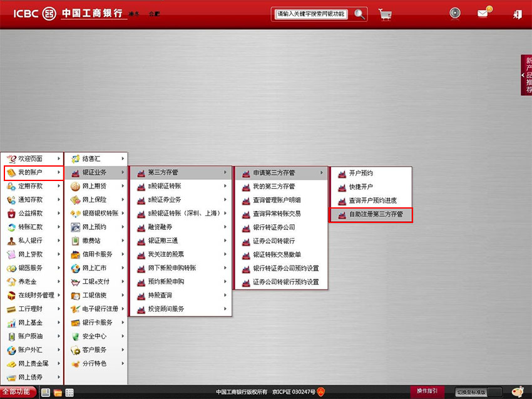Choose 开户预约 from the submenu
This screenshot has height=399, width=532.
(371, 173)
